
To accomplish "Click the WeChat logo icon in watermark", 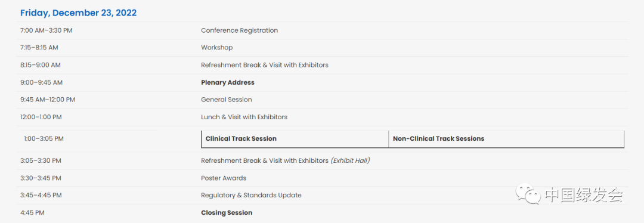I will tap(528, 193).
